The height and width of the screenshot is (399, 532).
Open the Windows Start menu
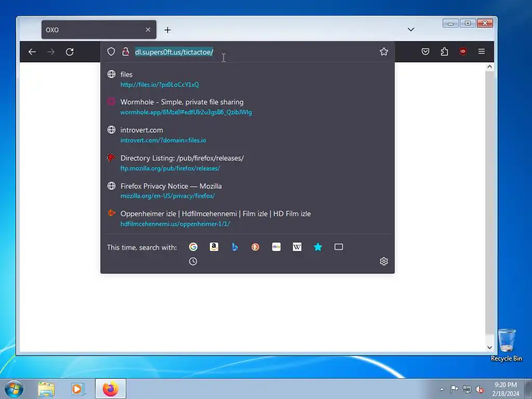point(14,389)
